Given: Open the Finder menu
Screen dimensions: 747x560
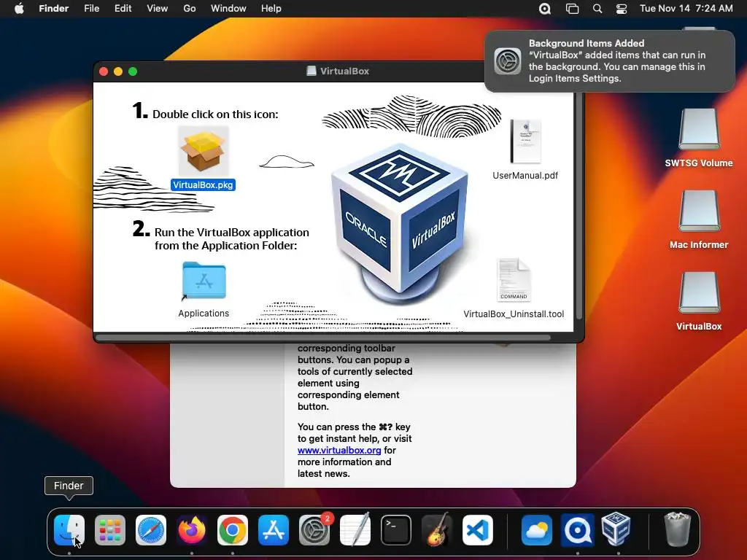Looking at the screenshot, I should [x=54, y=9].
